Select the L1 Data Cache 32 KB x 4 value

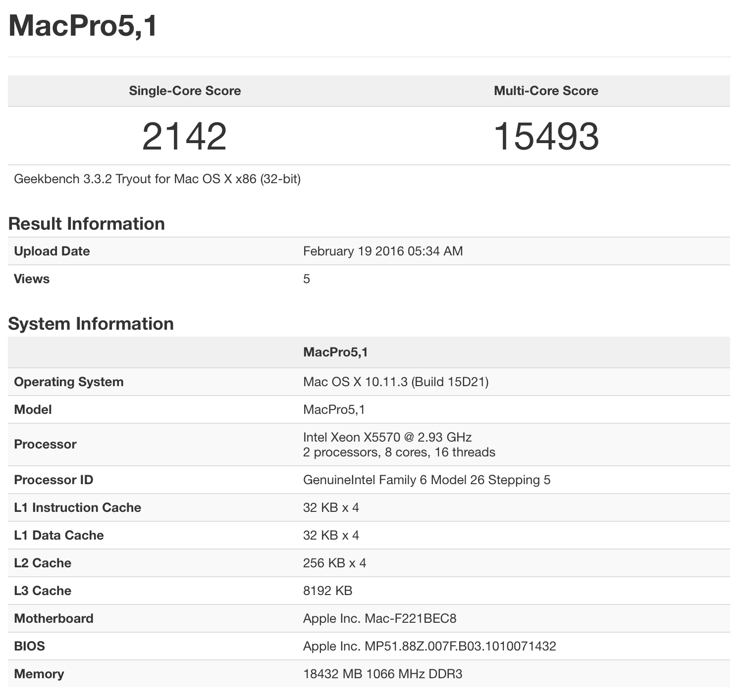coord(331,535)
